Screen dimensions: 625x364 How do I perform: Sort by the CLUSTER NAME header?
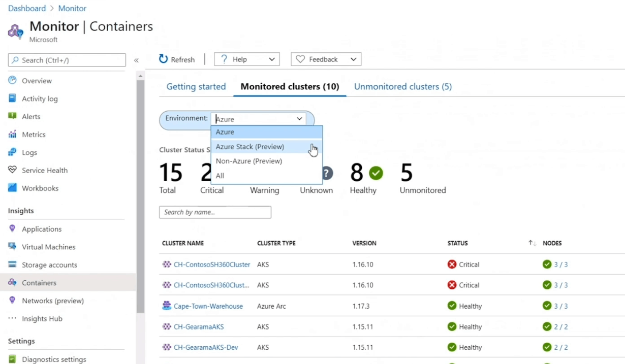pyautogui.click(x=183, y=243)
